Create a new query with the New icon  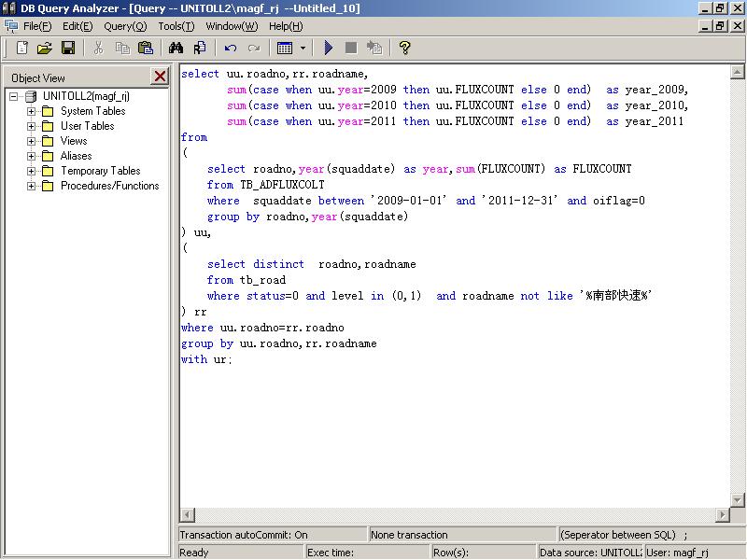pyautogui.click(x=21, y=48)
